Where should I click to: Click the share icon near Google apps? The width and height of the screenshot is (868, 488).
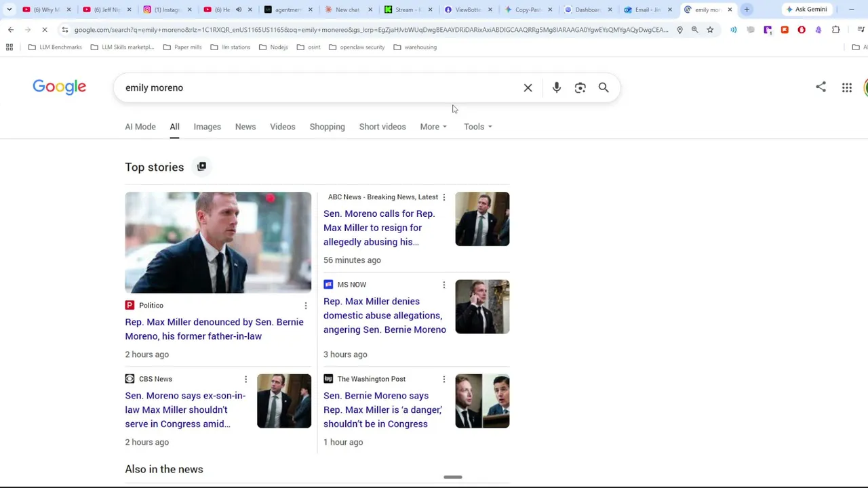tap(821, 87)
